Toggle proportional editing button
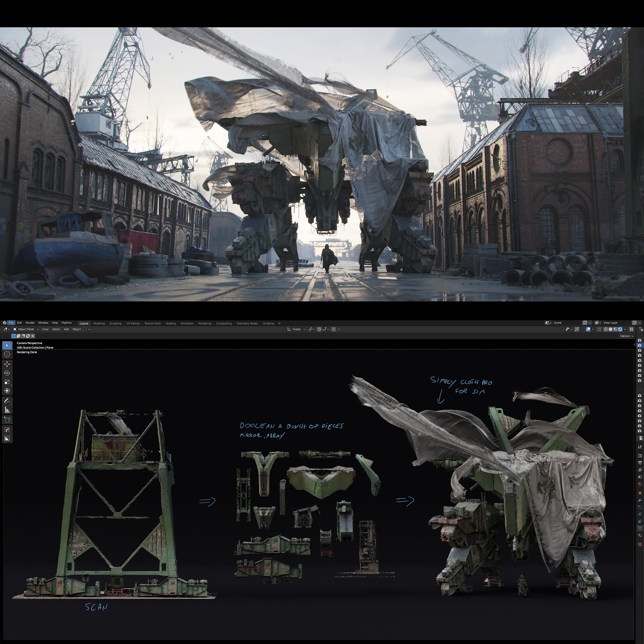644x644 pixels. (333, 329)
